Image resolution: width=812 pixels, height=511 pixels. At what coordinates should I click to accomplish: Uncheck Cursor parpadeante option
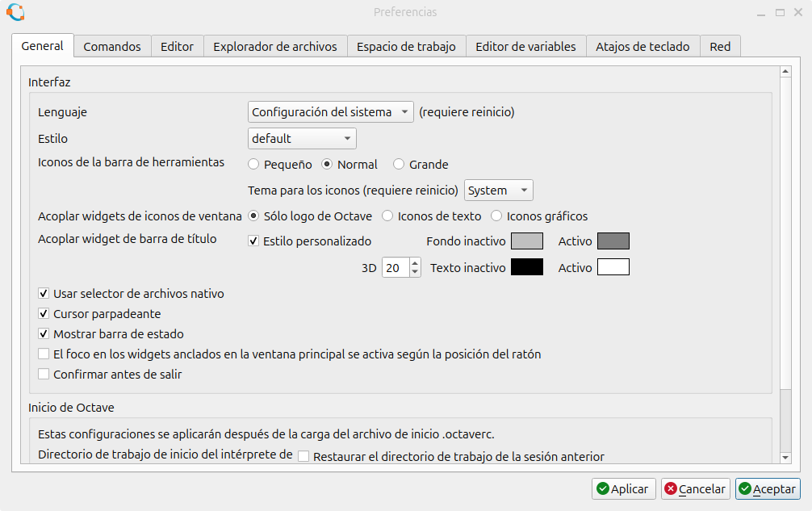tap(44, 313)
